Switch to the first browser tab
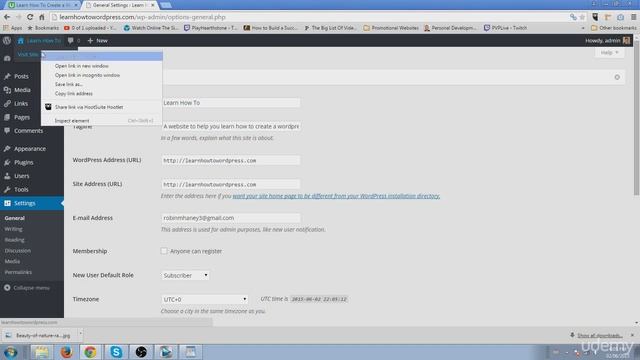 coord(43,5)
